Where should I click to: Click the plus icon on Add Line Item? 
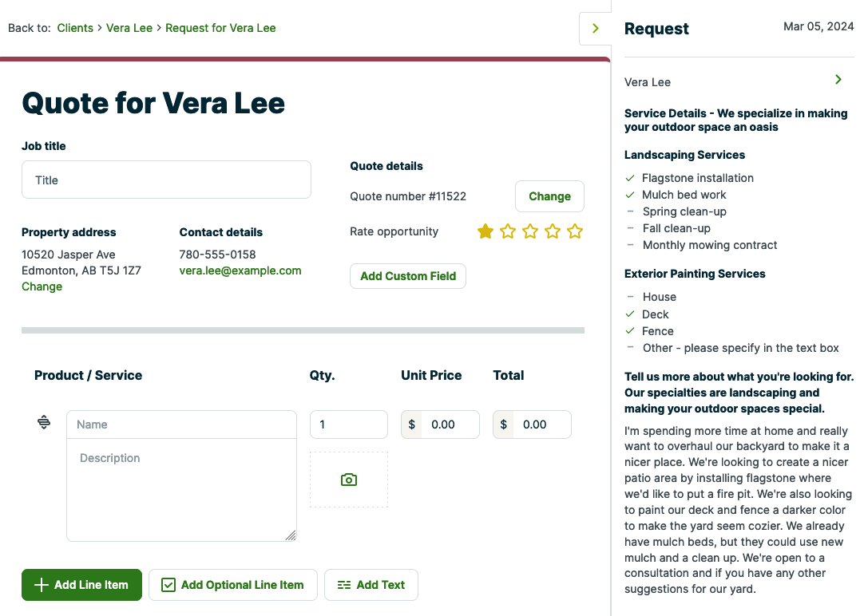point(42,585)
